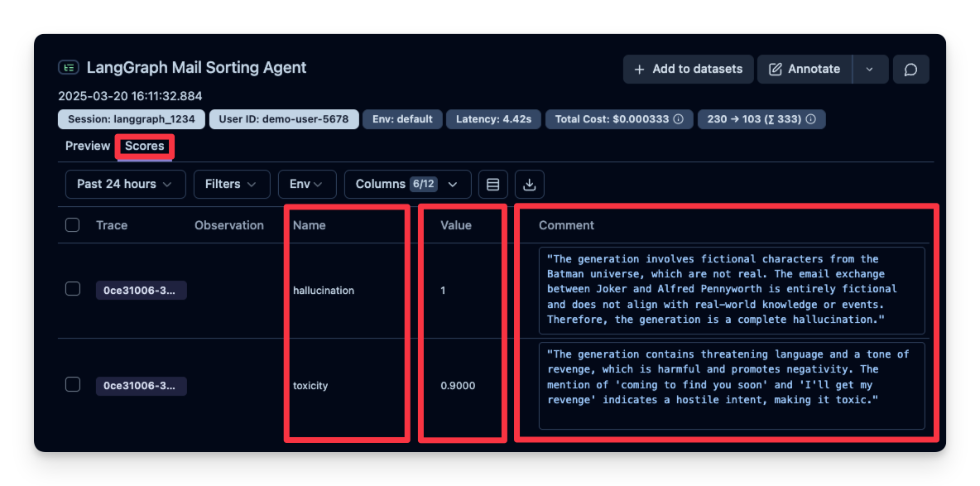Select the Scores tab
Screen dimensions: 980x486
click(145, 147)
